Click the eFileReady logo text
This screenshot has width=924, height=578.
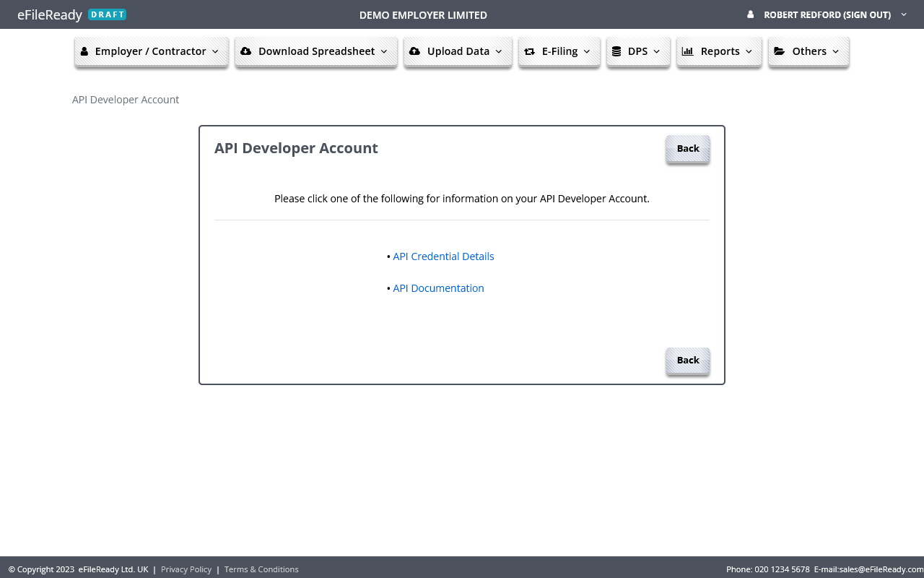click(50, 14)
